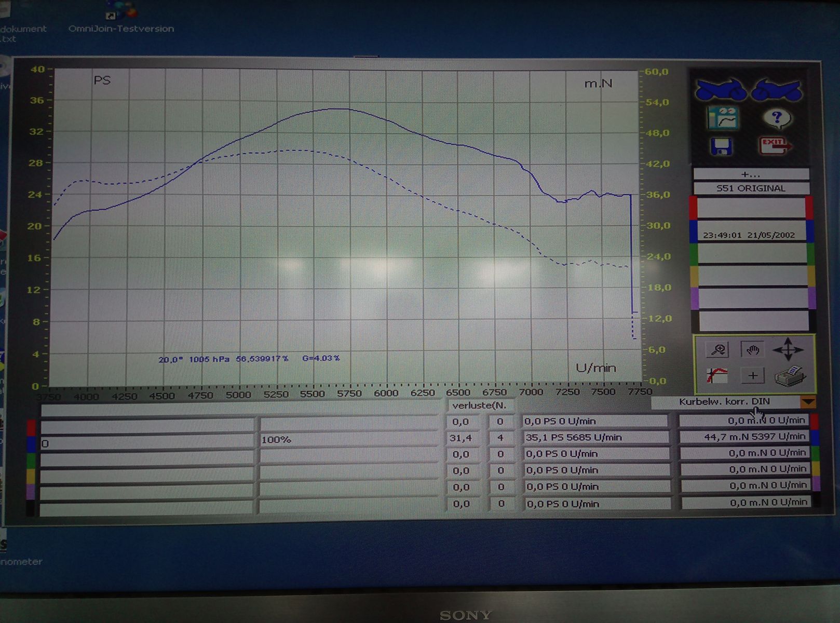Click the S51 ORIGINAL name field

pos(751,188)
